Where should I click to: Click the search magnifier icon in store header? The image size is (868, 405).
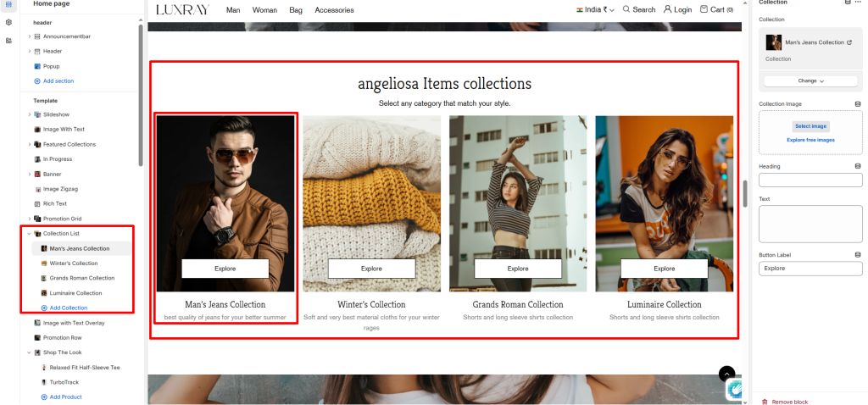[x=626, y=9]
